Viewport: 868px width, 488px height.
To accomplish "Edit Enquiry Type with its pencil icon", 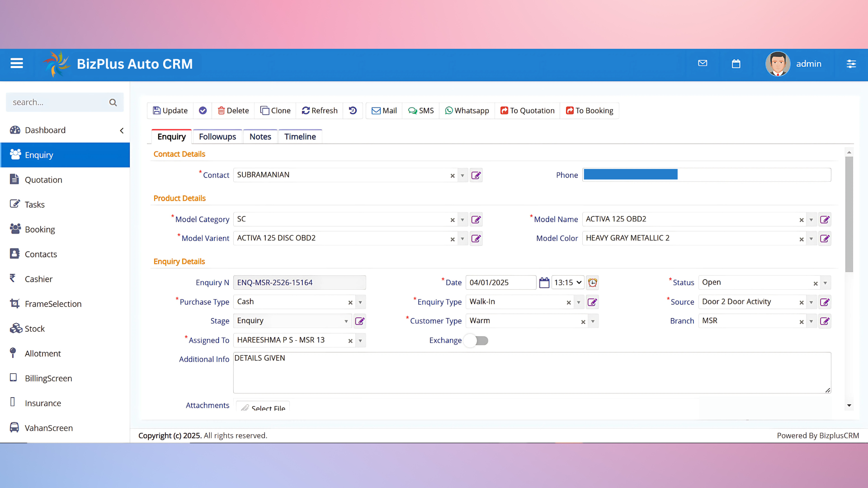I will click(x=593, y=302).
